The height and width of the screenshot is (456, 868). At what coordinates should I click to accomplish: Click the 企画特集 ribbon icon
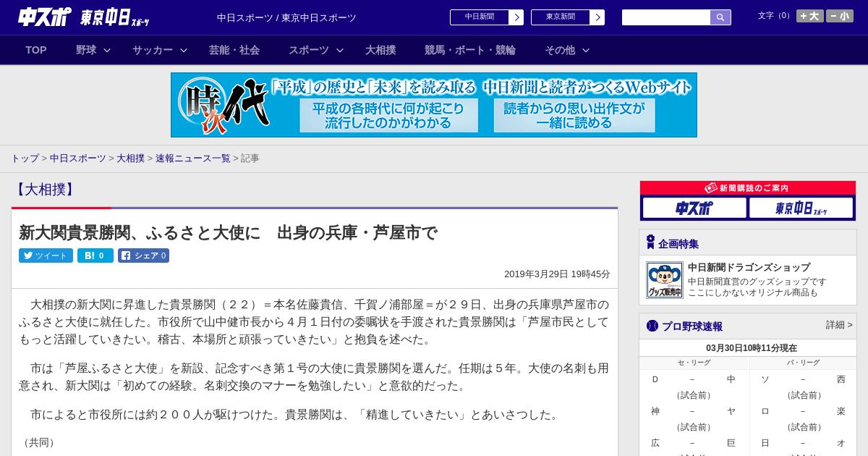[x=650, y=242]
